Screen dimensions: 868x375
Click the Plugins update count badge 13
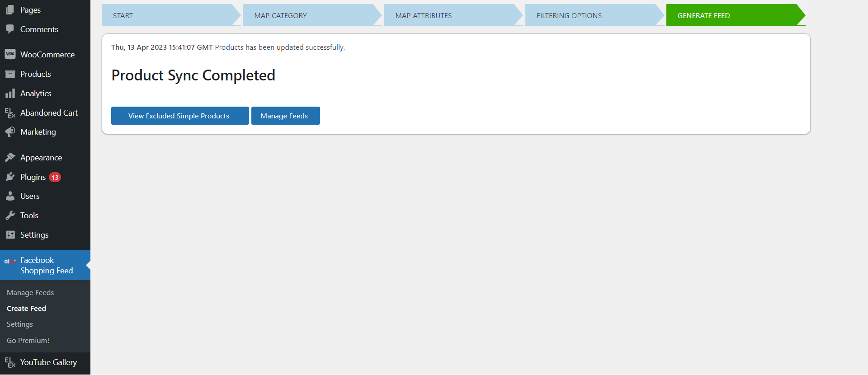pos(55,177)
